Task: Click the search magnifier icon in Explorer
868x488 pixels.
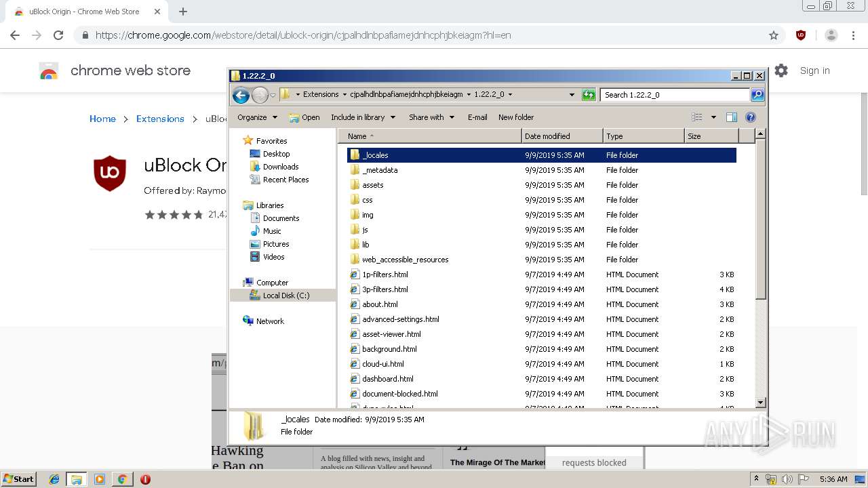Action: 757,95
